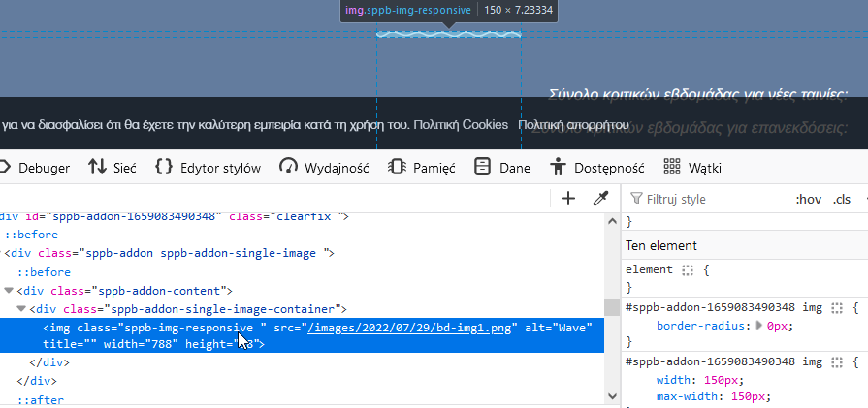This screenshot has height=408, width=868.
Task: Click selector highlighter icon beside element rule
Action: click(x=688, y=270)
